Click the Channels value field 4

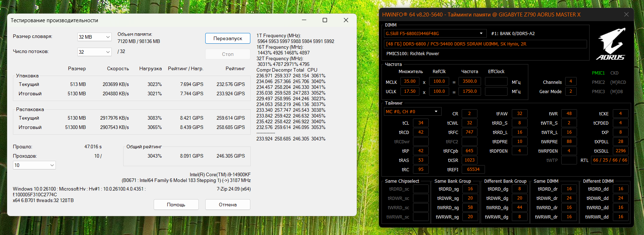point(571,81)
